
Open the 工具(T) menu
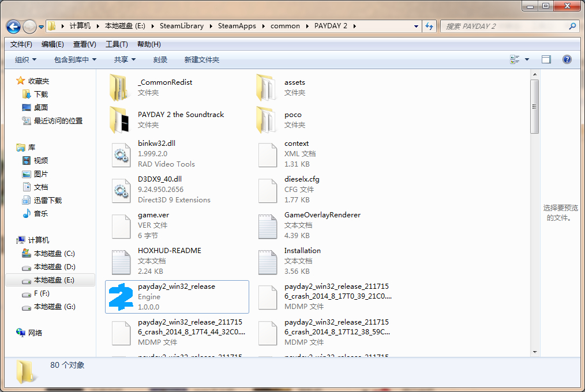(117, 44)
